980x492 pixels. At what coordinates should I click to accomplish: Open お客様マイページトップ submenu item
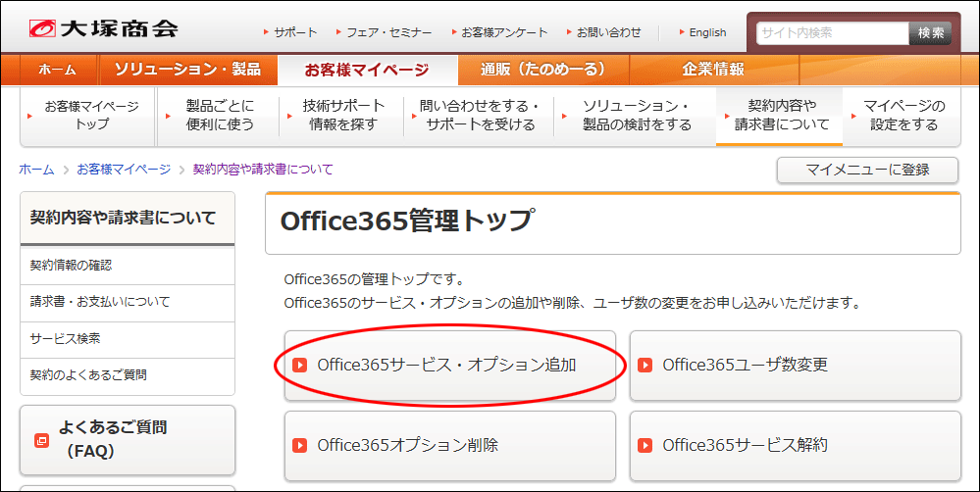tap(87, 116)
